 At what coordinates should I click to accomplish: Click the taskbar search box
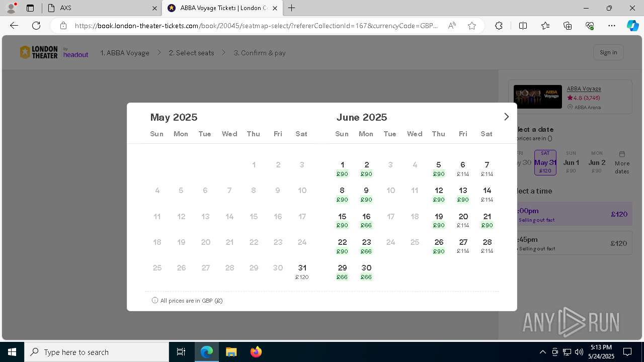[x=97, y=352]
